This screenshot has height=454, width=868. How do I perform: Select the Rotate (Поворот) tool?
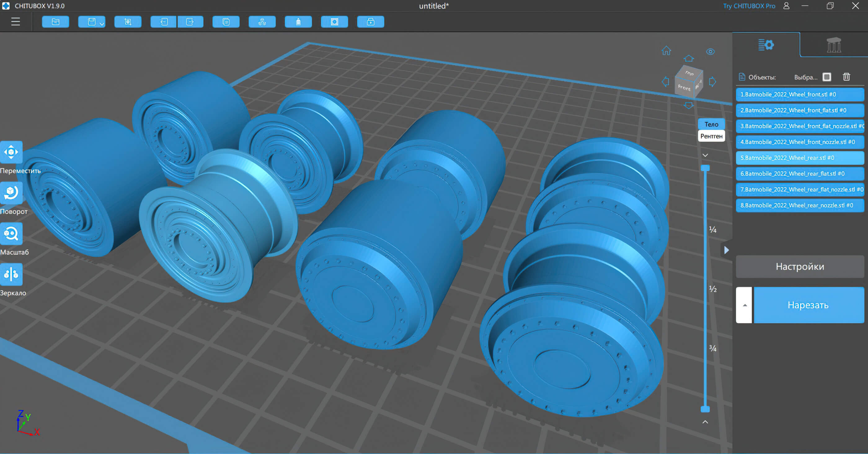tap(11, 193)
